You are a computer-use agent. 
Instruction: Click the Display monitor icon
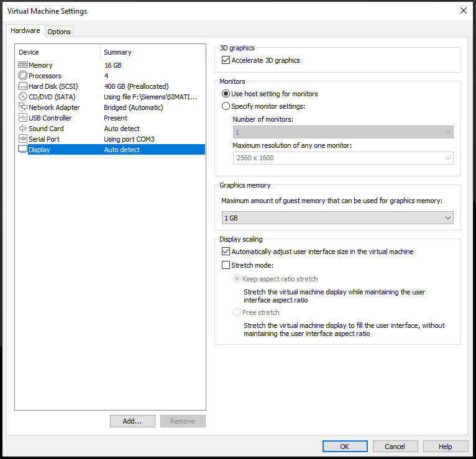click(23, 149)
